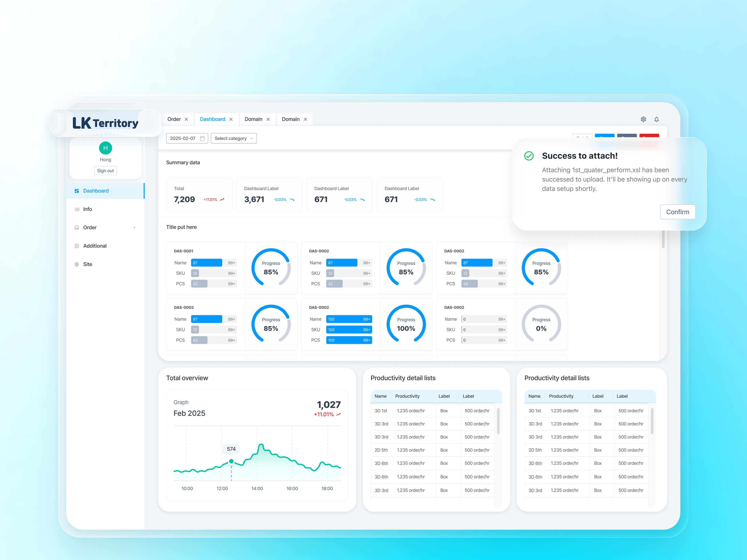
Task: Click main dashboard panel vertical scrollbar
Action: point(663,239)
